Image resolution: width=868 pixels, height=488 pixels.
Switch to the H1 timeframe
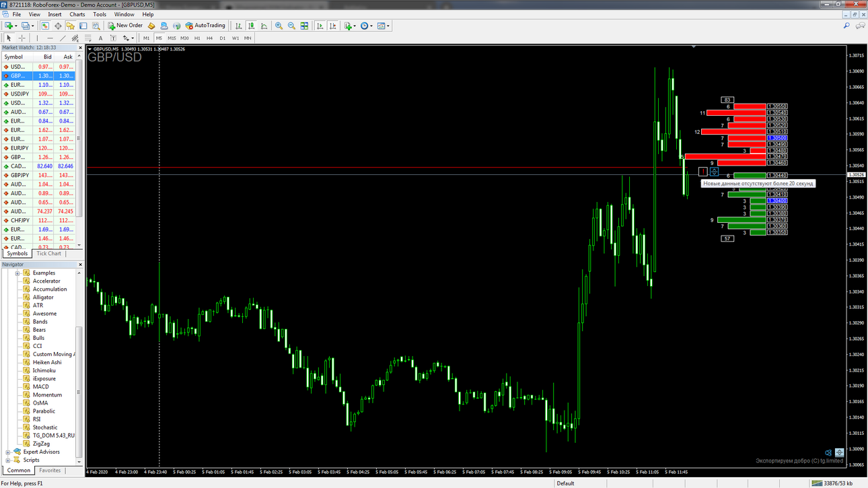197,38
